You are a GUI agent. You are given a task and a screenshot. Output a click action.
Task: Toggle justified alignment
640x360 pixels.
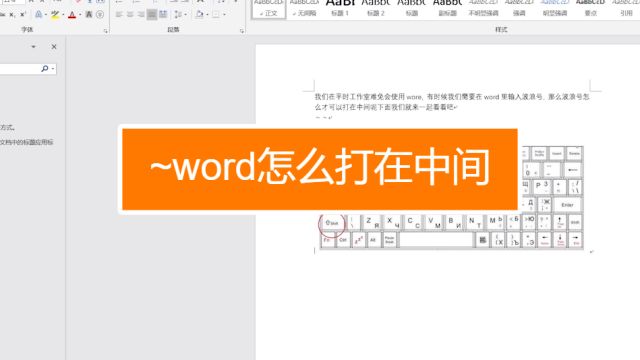point(152,15)
